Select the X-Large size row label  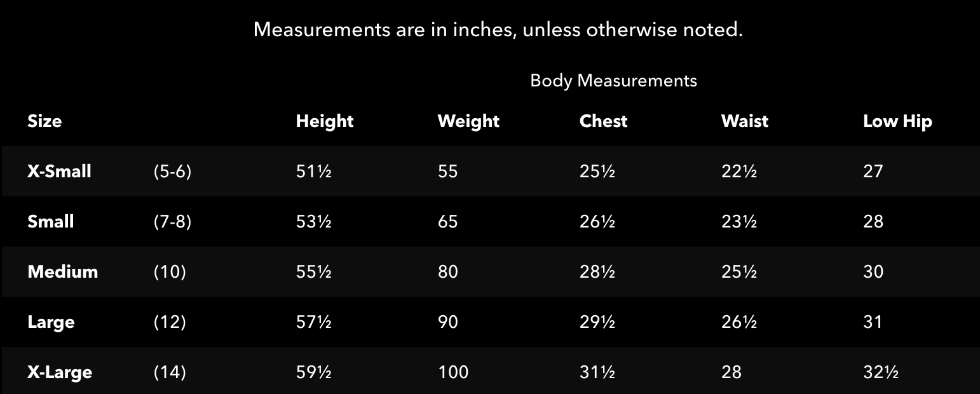pyautogui.click(x=60, y=372)
